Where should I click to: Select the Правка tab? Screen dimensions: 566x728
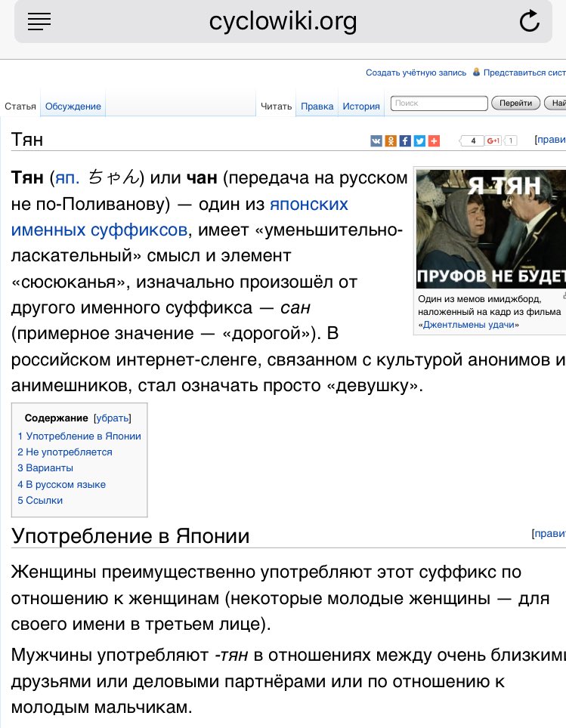[x=317, y=106]
